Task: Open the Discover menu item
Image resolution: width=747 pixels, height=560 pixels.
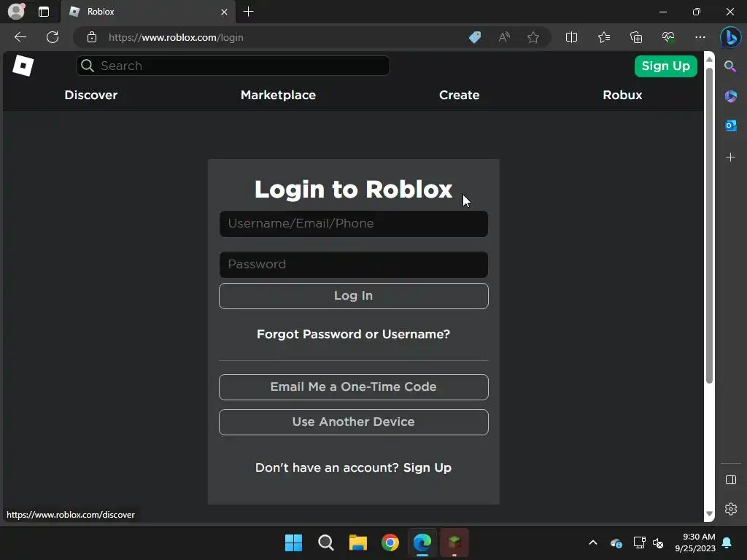Action: pyautogui.click(x=91, y=96)
